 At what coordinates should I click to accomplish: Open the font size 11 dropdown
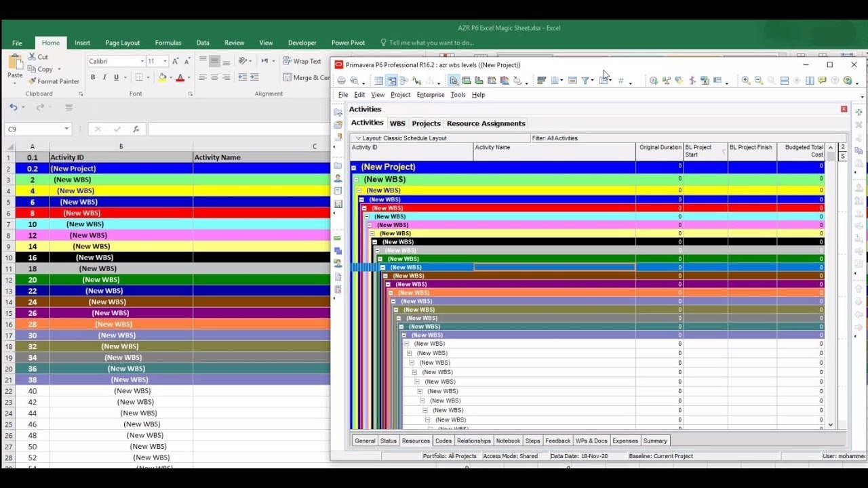pyautogui.click(x=165, y=61)
